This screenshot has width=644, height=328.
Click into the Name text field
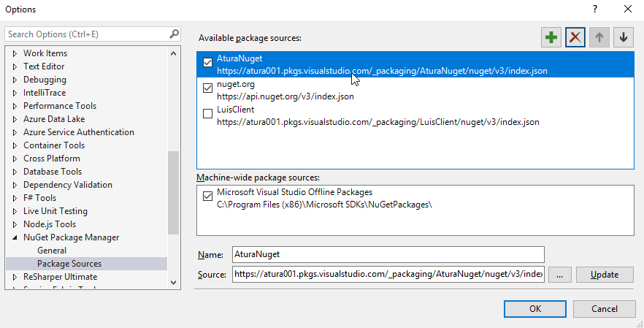388,254
